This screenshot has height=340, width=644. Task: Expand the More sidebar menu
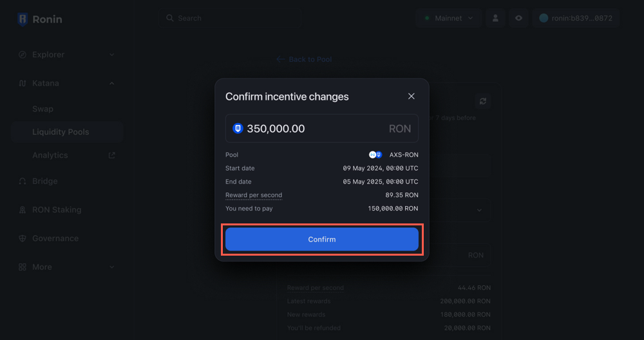pyautogui.click(x=67, y=267)
